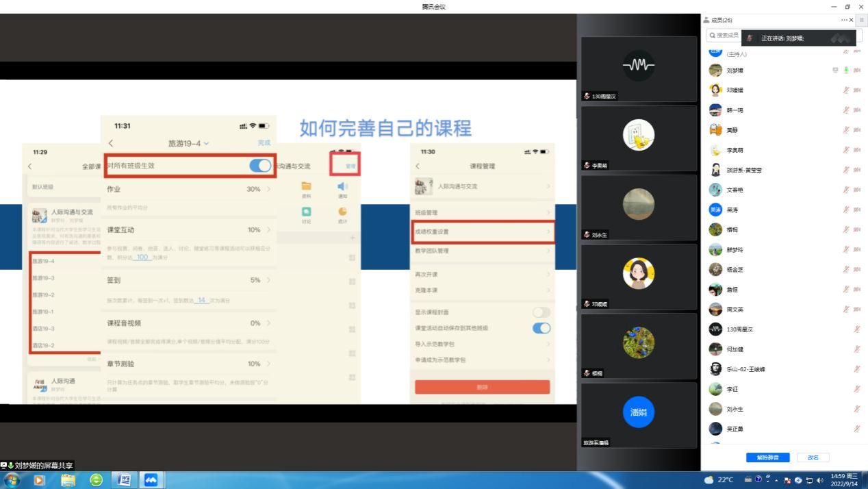Click 完成 in the shared phone screenshot

pos(264,143)
